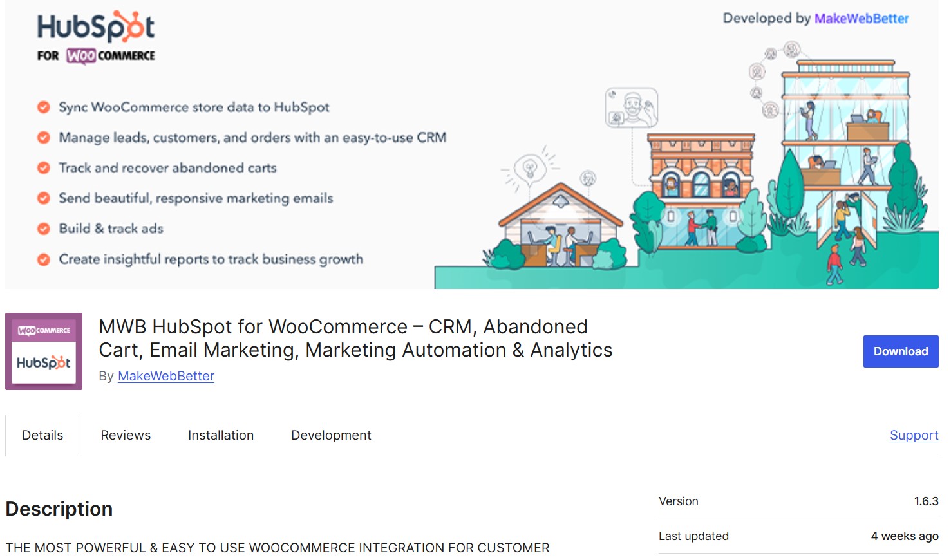Click the checkmark beside "Track and recover abandoned carts"
Viewport: 951px width, 560px height.
coord(43,167)
